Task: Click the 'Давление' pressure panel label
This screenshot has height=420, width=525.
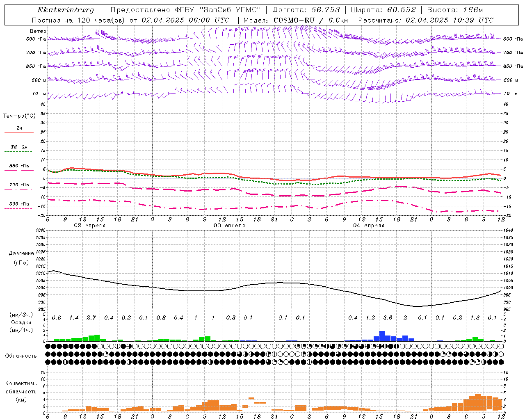Action: (x=21, y=253)
